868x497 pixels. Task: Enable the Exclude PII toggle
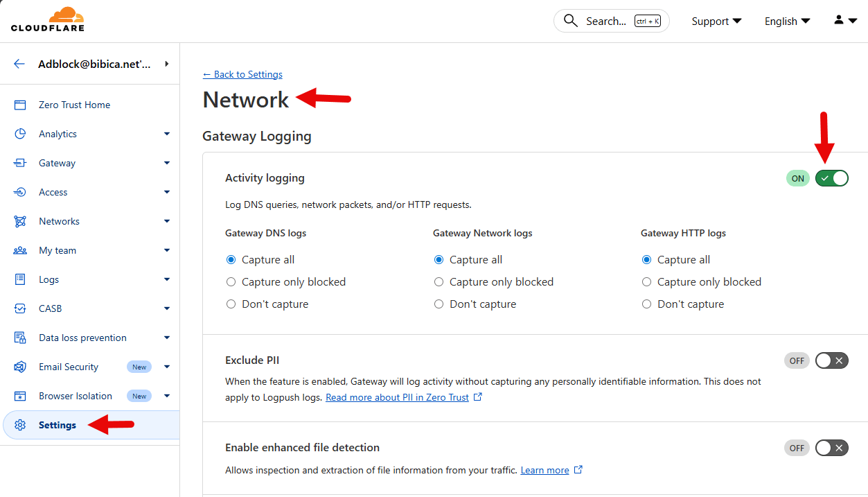click(x=831, y=360)
